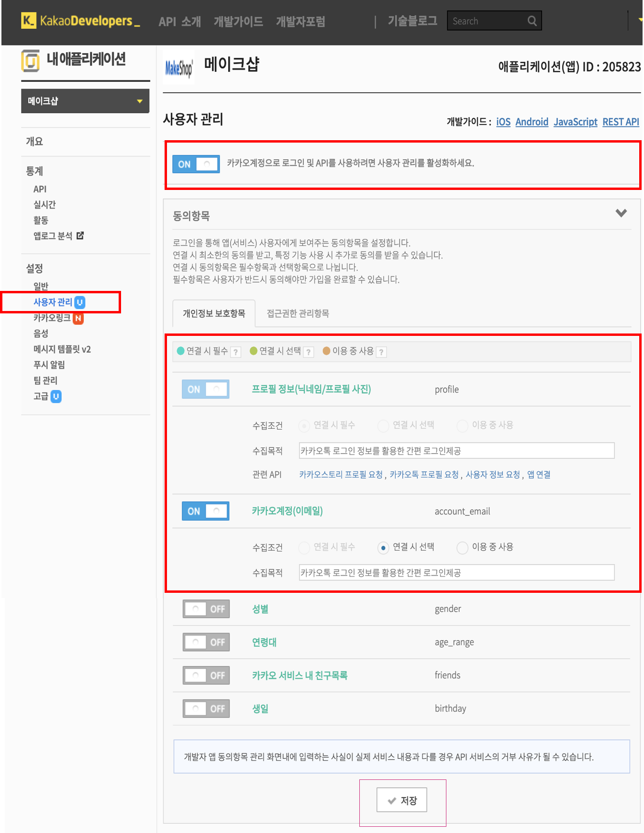Click the 저장 save button

(402, 800)
